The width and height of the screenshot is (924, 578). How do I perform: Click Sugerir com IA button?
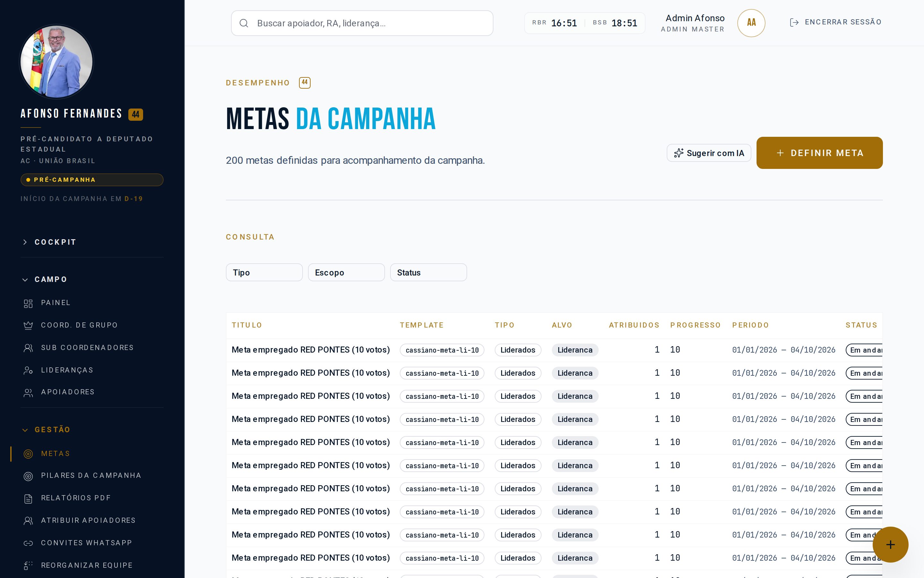coord(709,153)
